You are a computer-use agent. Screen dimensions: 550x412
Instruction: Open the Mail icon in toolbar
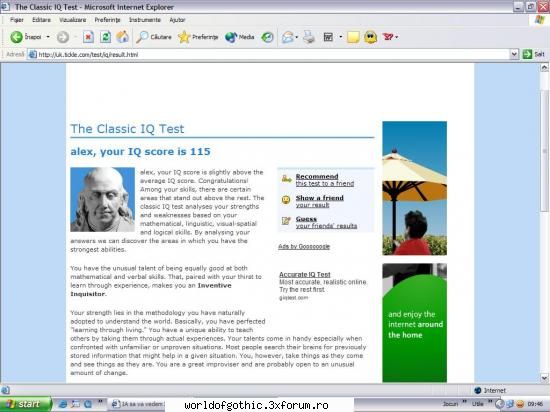287,37
